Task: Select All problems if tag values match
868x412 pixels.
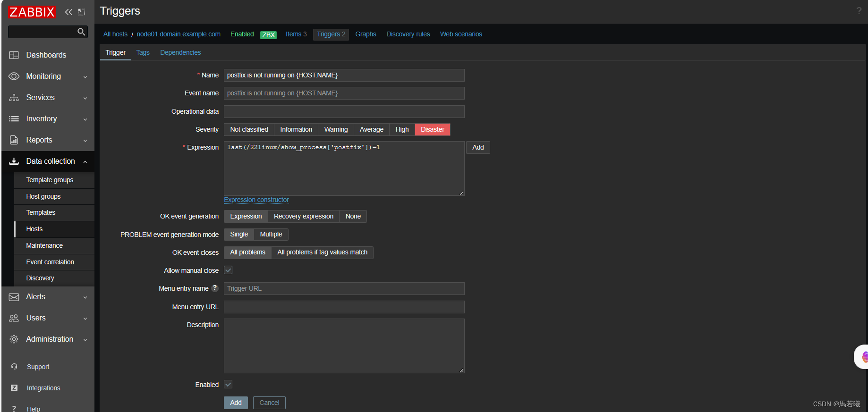Action: tap(322, 252)
